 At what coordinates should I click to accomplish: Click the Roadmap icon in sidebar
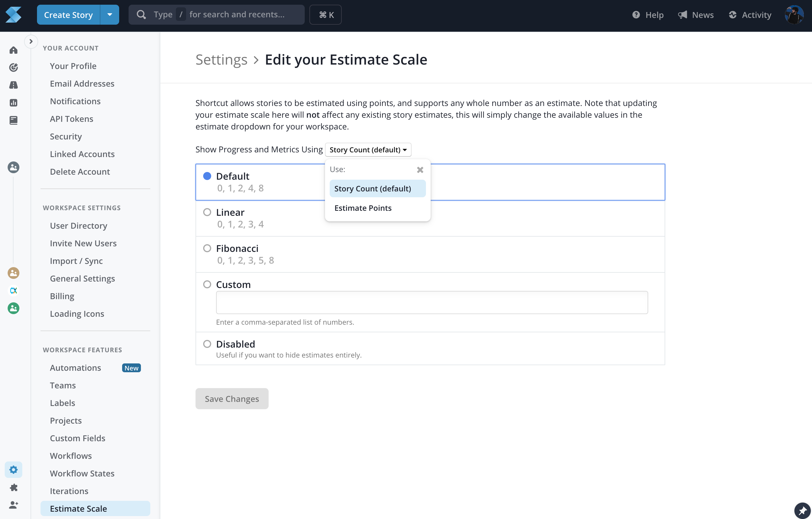tap(14, 85)
